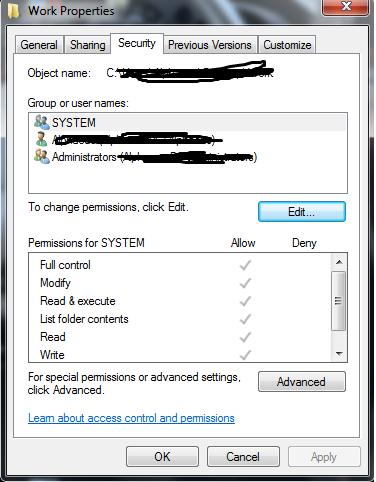Click the Administrators group icon

[x=42, y=156]
